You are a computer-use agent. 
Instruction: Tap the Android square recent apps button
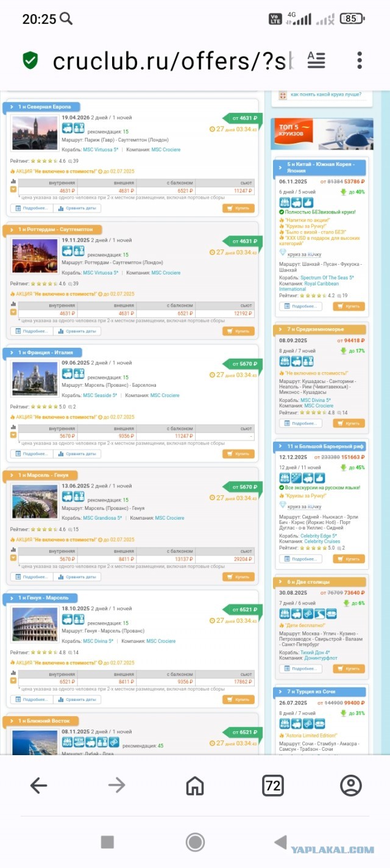tap(107, 842)
